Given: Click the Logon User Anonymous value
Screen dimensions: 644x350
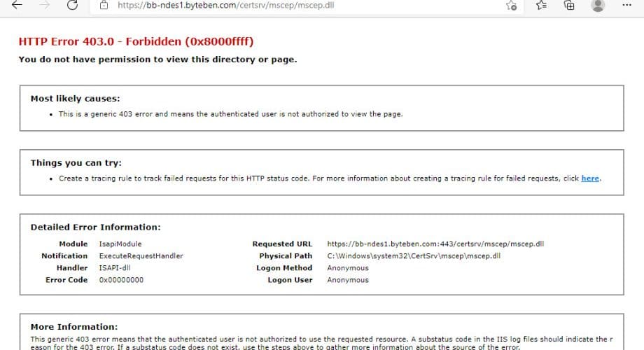Looking at the screenshot, I should tap(348, 280).
